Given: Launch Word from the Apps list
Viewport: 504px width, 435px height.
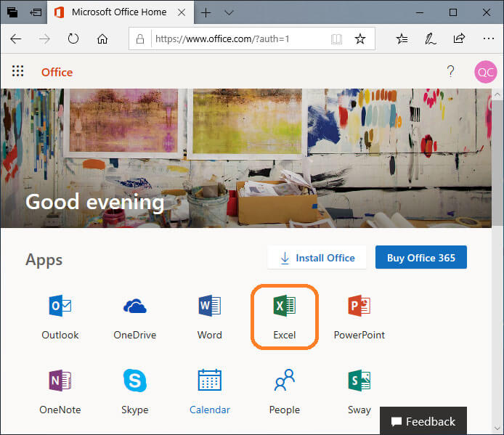Looking at the screenshot, I should [210, 317].
